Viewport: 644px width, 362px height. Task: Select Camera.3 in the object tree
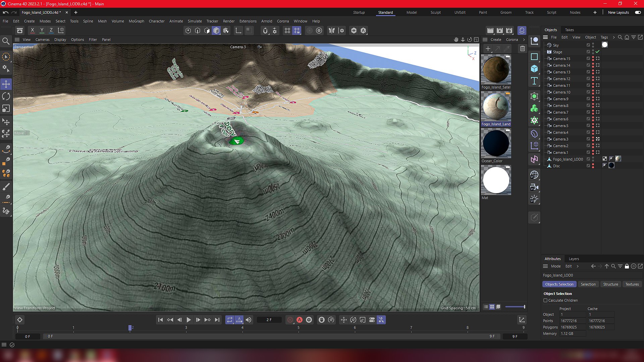[x=561, y=139]
